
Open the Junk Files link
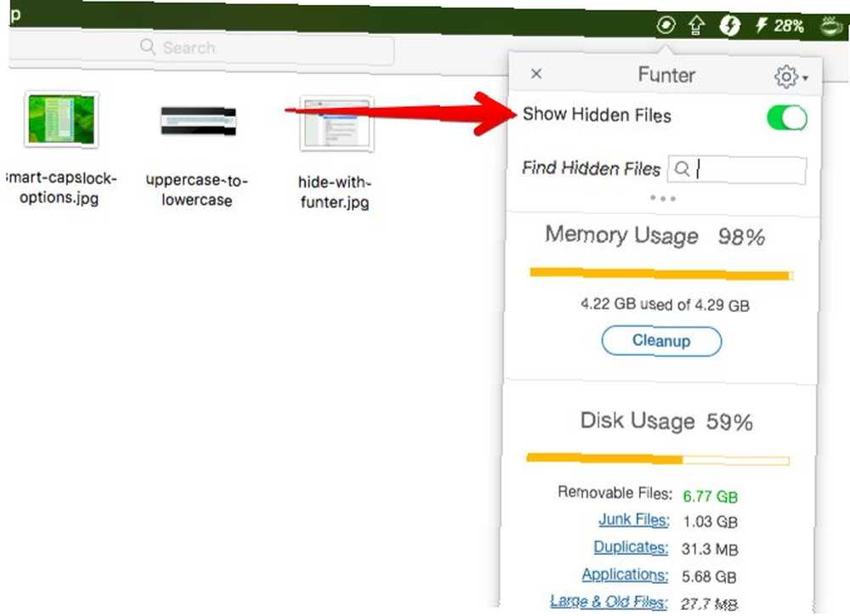coord(634,519)
